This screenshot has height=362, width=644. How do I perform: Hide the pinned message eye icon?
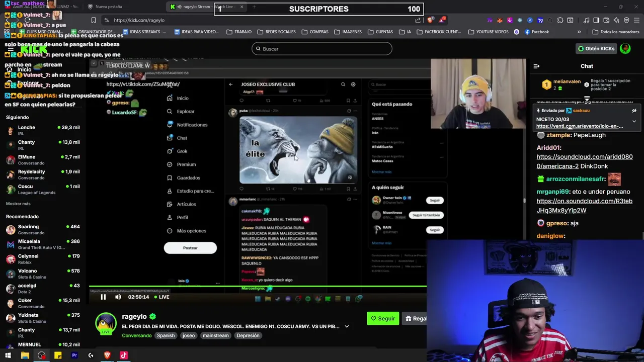coord(634,111)
